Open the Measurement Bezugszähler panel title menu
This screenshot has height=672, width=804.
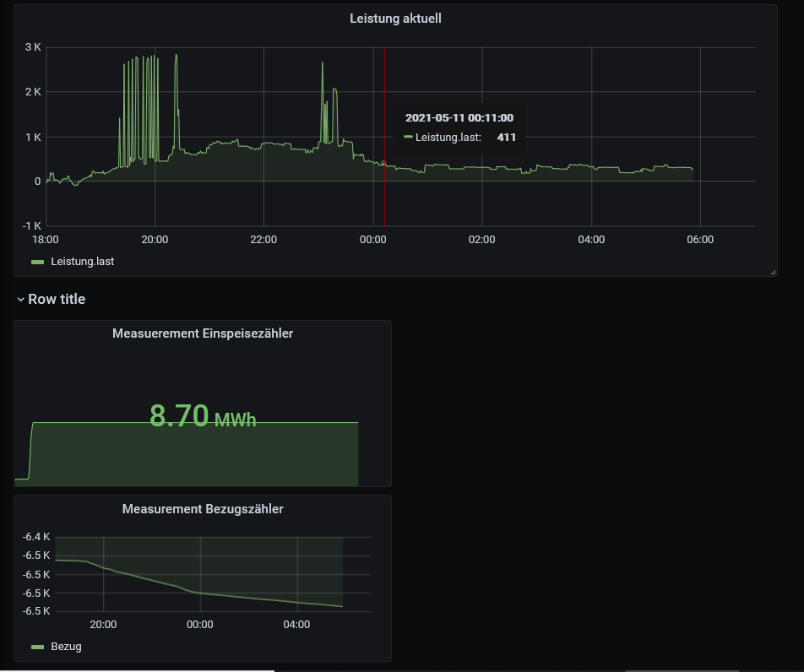[x=203, y=509]
